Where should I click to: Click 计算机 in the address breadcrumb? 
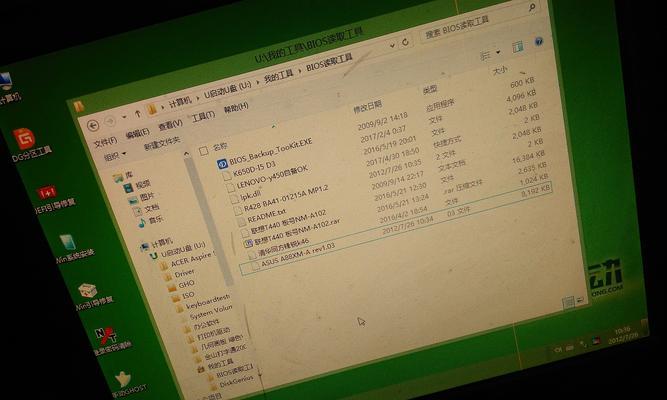(180, 102)
